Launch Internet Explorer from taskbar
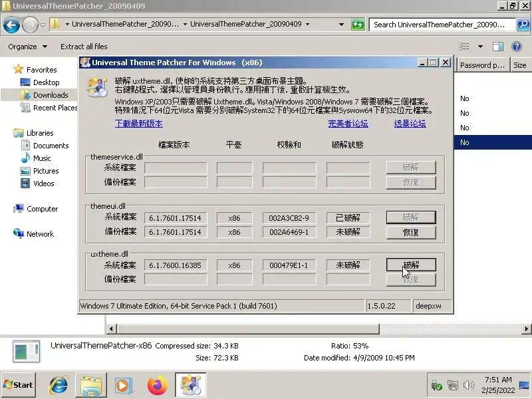 (59, 385)
